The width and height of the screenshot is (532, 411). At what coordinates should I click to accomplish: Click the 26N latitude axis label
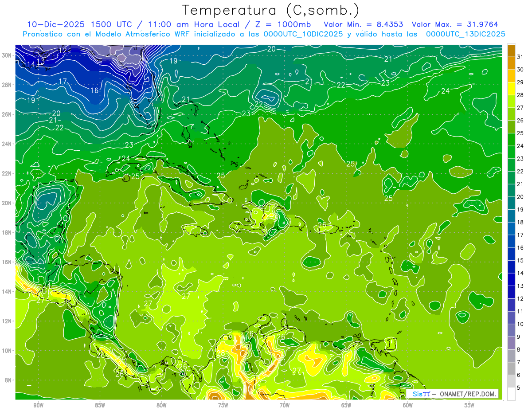[8, 114]
